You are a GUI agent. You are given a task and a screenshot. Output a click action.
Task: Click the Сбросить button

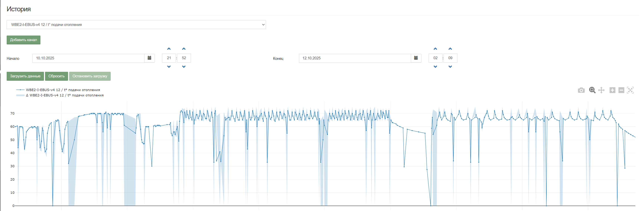[56, 76]
